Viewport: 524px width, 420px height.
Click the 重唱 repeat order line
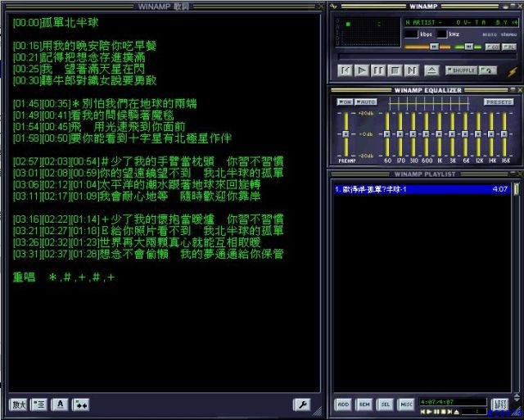(x=64, y=278)
